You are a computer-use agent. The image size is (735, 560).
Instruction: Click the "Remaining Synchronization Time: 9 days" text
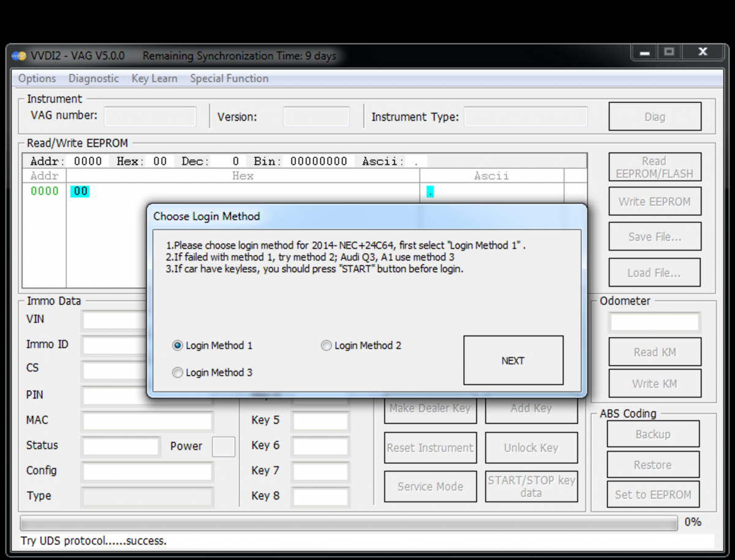239,56
